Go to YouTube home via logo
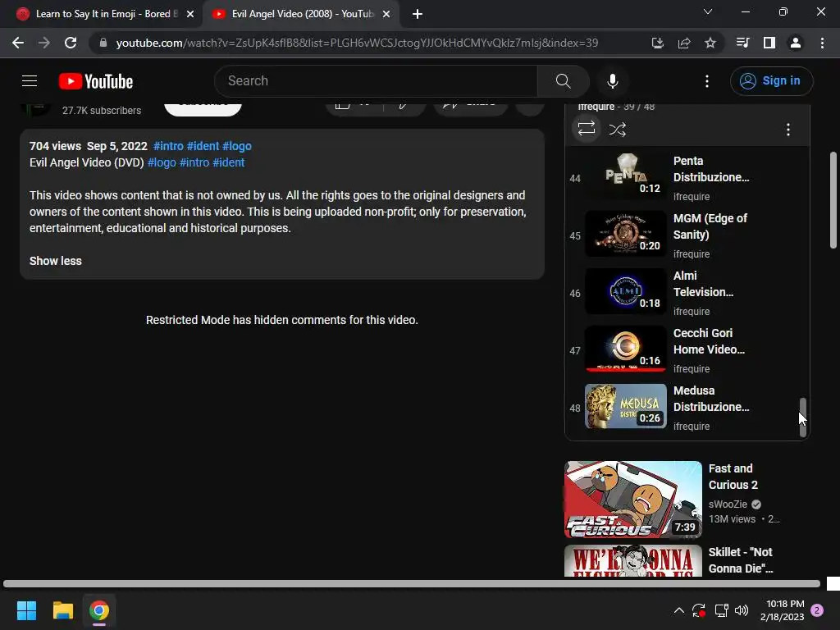Screen dimensions: 840x630 click(x=96, y=81)
